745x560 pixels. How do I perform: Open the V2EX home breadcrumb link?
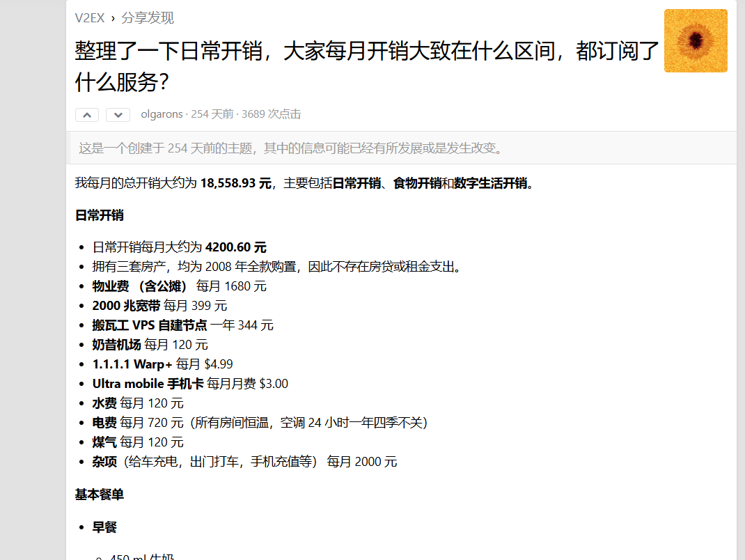[x=89, y=18]
